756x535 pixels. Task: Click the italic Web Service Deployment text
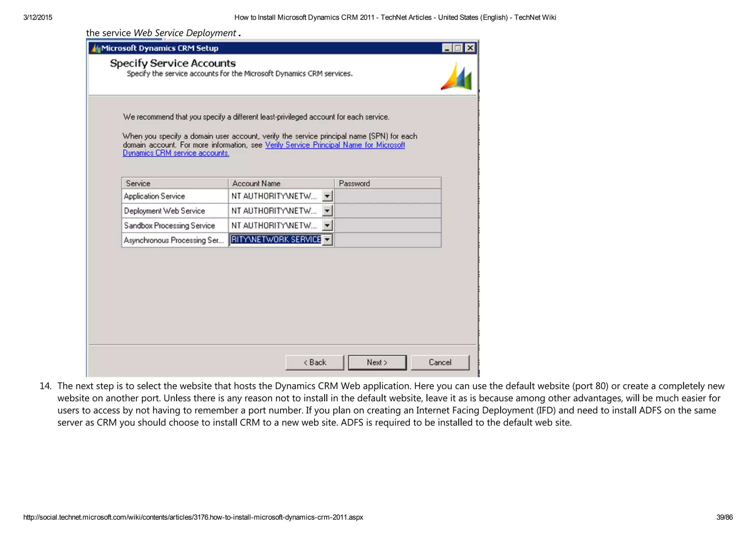[x=185, y=33]
